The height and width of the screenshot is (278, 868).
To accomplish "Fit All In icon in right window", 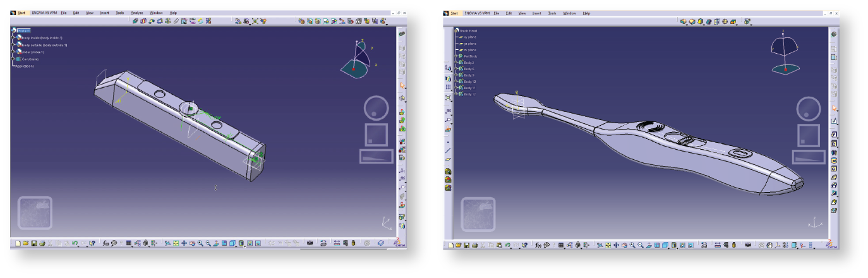I will coord(608,245).
